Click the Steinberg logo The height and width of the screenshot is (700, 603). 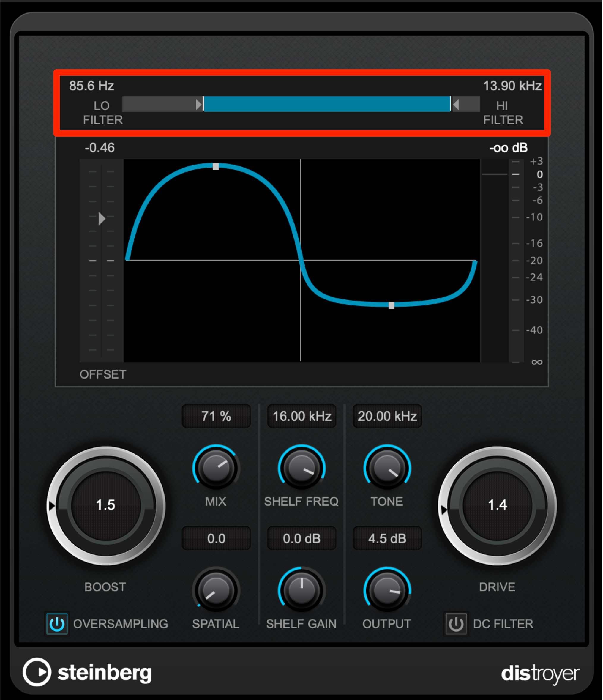click(87, 672)
